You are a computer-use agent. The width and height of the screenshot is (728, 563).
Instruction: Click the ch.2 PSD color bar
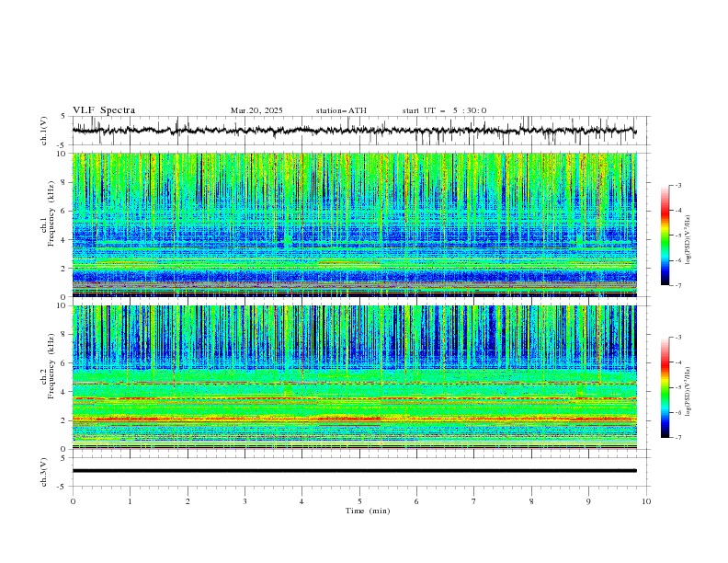point(665,387)
